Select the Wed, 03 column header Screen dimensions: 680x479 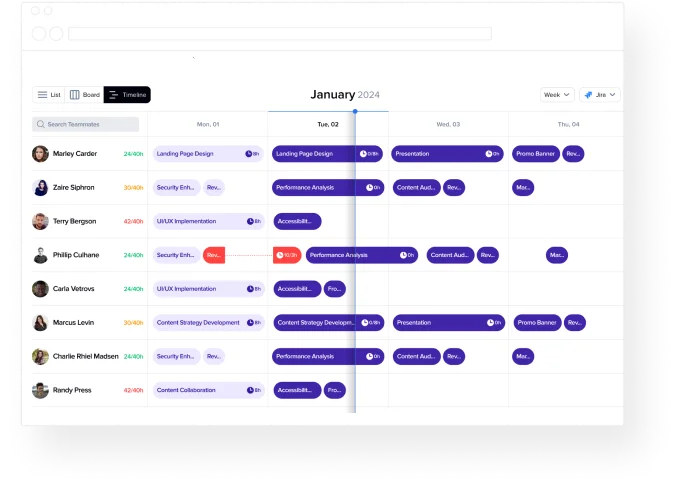pos(448,124)
